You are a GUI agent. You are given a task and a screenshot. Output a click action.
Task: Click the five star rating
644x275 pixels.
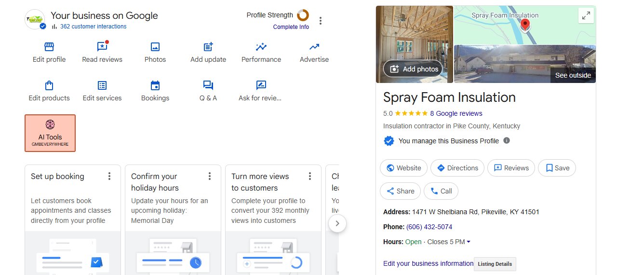pyautogui.click(x=411, y=113)
